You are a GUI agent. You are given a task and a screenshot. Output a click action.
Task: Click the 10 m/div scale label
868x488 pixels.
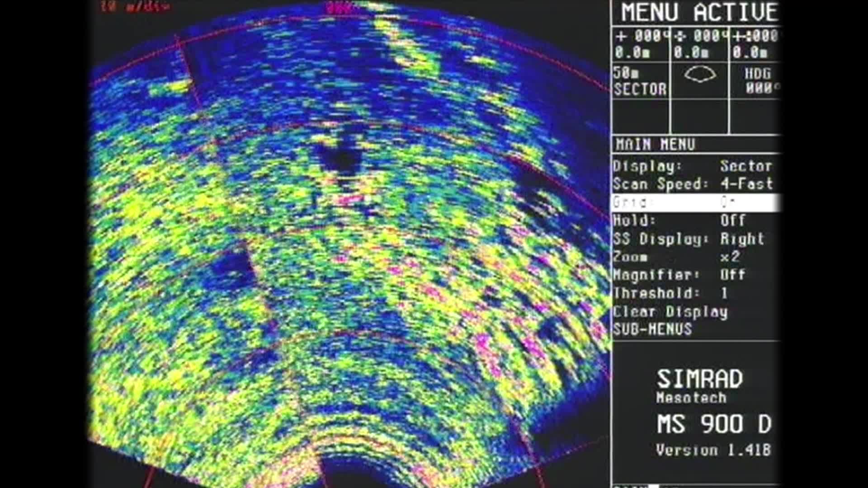135,6
